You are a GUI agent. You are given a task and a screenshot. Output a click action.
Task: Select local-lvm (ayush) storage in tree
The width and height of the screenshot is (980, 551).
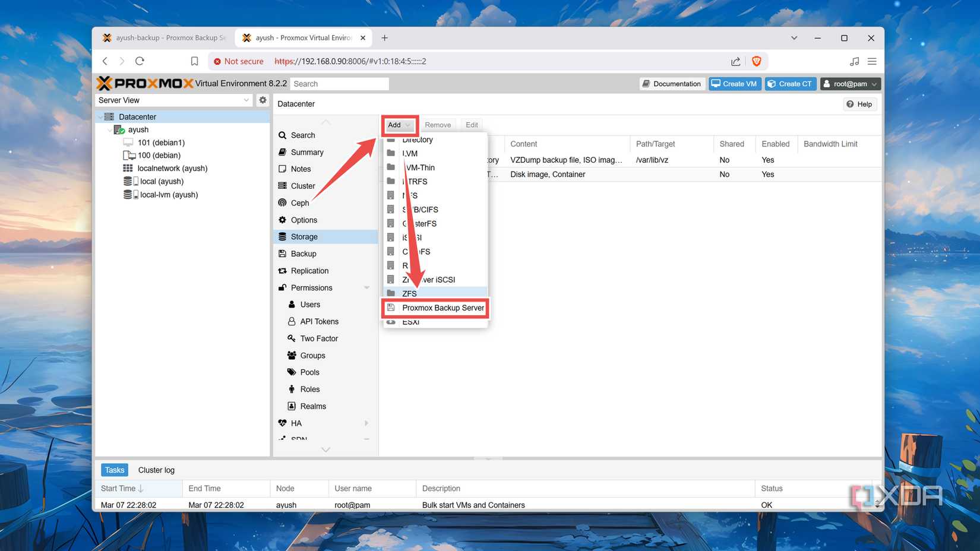(169, 195)
